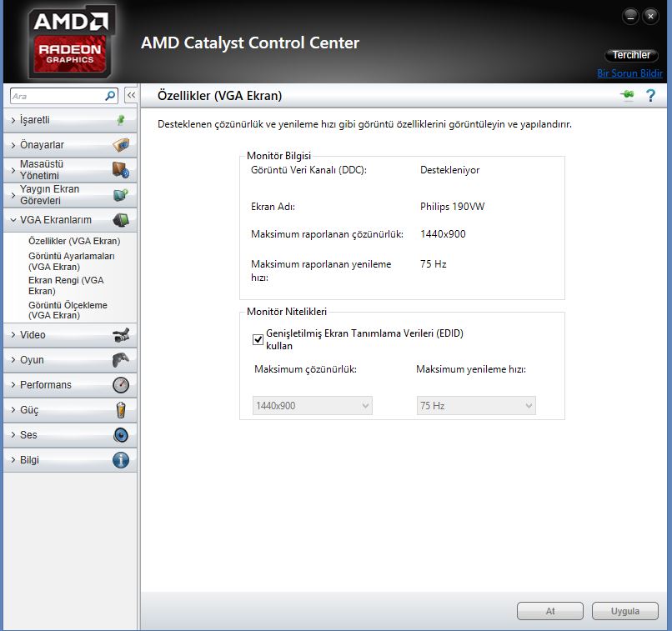
Task: Click the Uygula button
Action: pos(624,611)
